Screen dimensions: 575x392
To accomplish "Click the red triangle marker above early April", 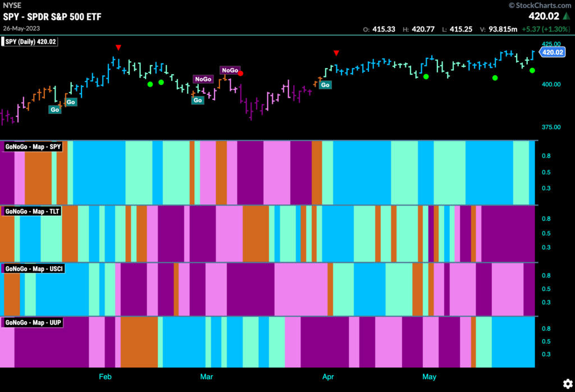I will (336, 53).
